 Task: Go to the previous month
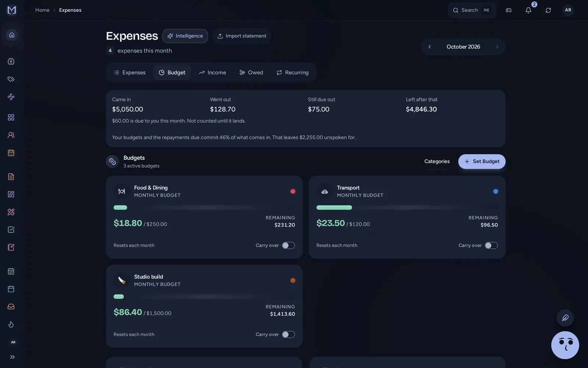coord(430,47)
